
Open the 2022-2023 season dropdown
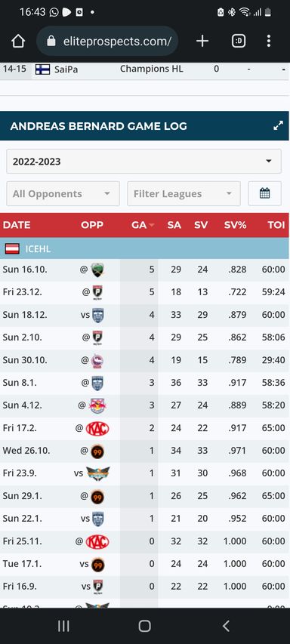143,162
